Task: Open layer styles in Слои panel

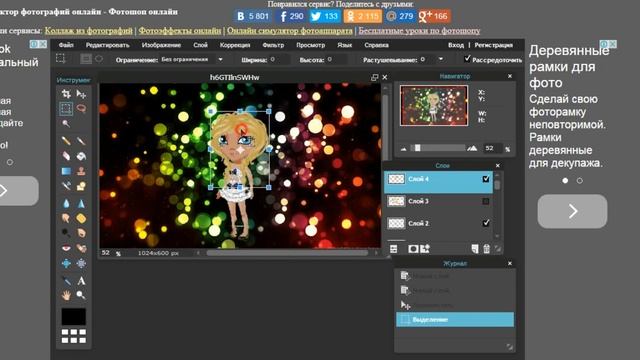Action: coord(425,249)
